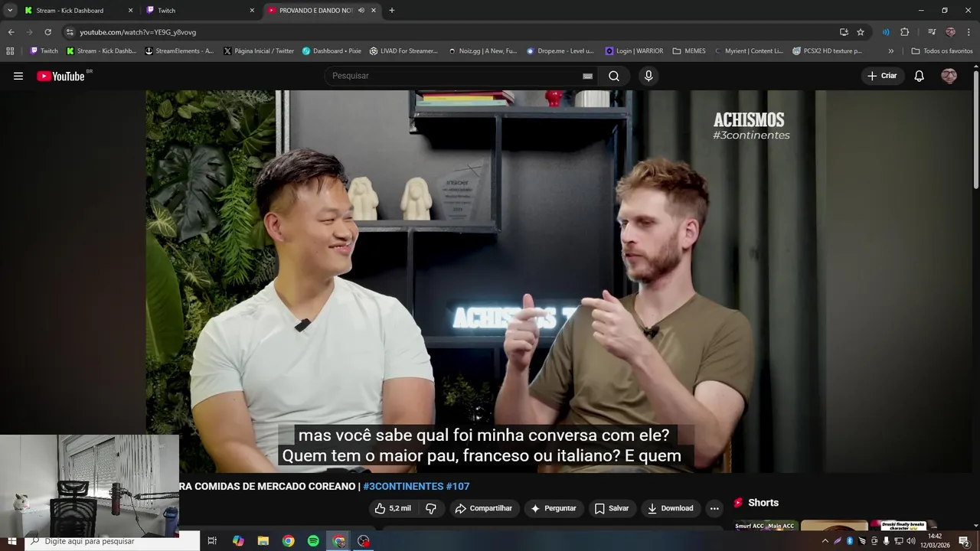Open the Windows Start button
The height and width of the screenshot is (551, 980).
11,541
